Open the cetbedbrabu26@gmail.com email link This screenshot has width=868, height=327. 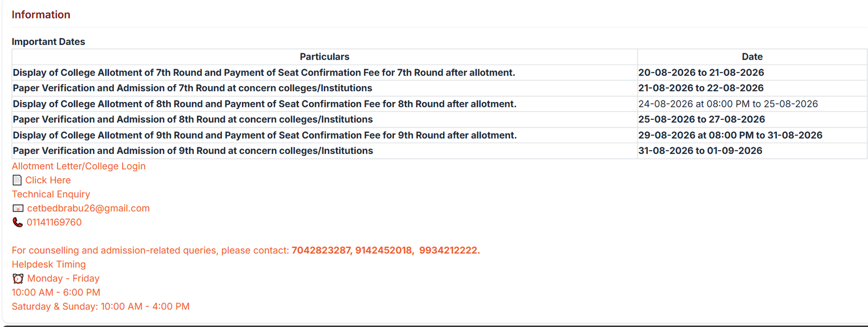(x=88, y=208)
